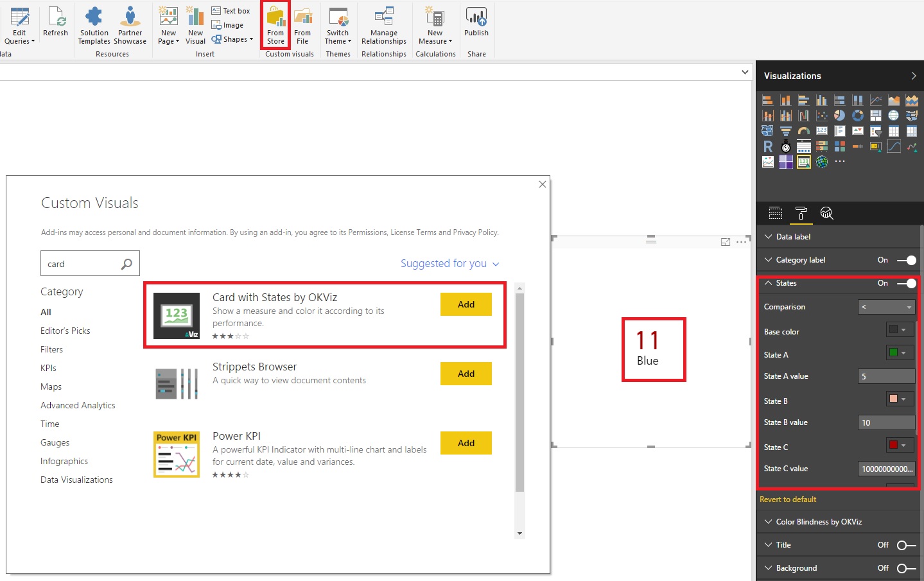
Task: Open Solution Templates from the ribbon
Action: click(94, 26)
